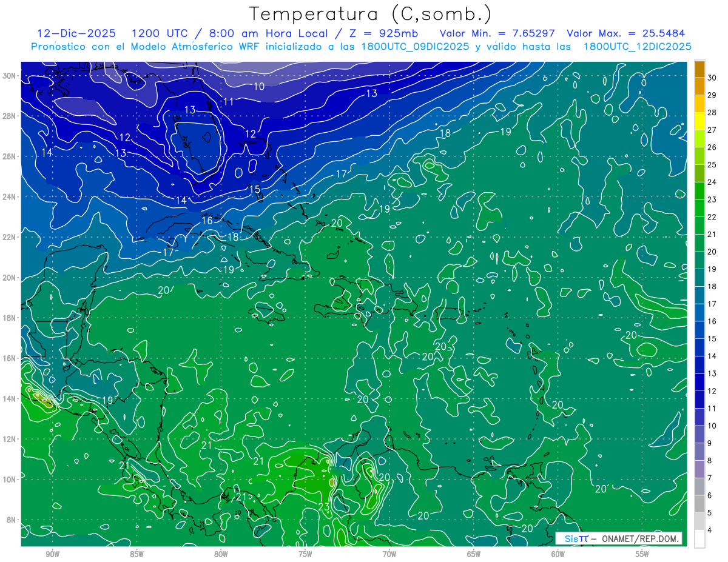Click the "80W" longitude axis label

(221, 554)
